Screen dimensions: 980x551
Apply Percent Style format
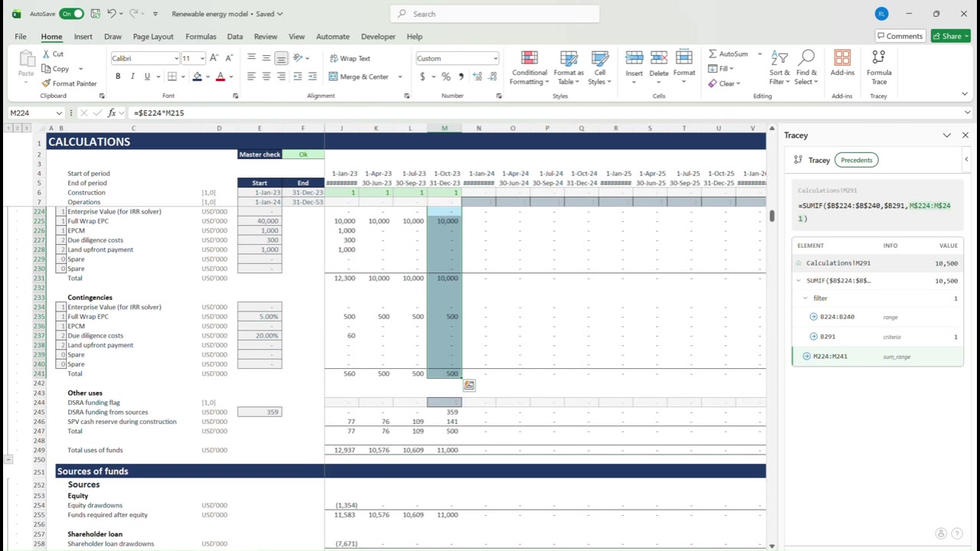click(x=446, y=77)
